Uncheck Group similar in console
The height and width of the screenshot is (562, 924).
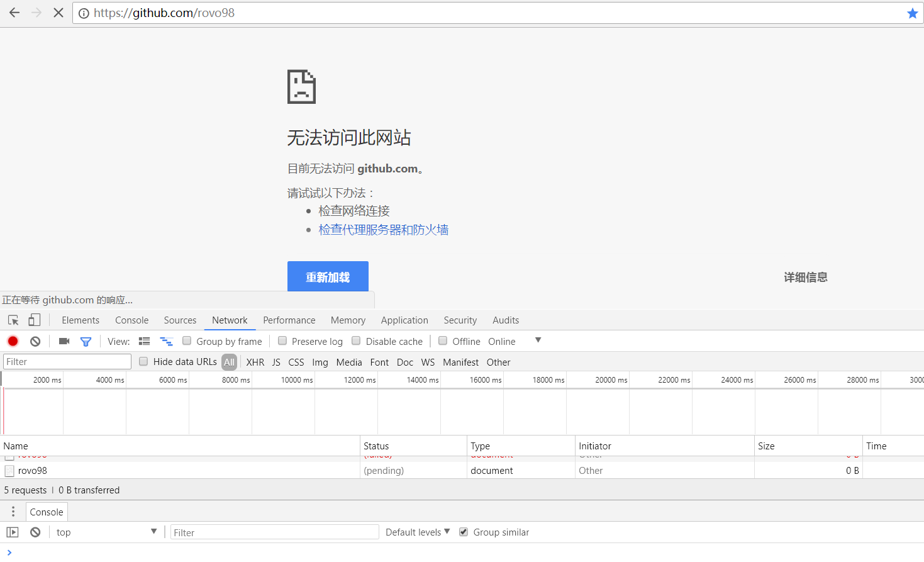pyautogui.click(x=464, y=532)
